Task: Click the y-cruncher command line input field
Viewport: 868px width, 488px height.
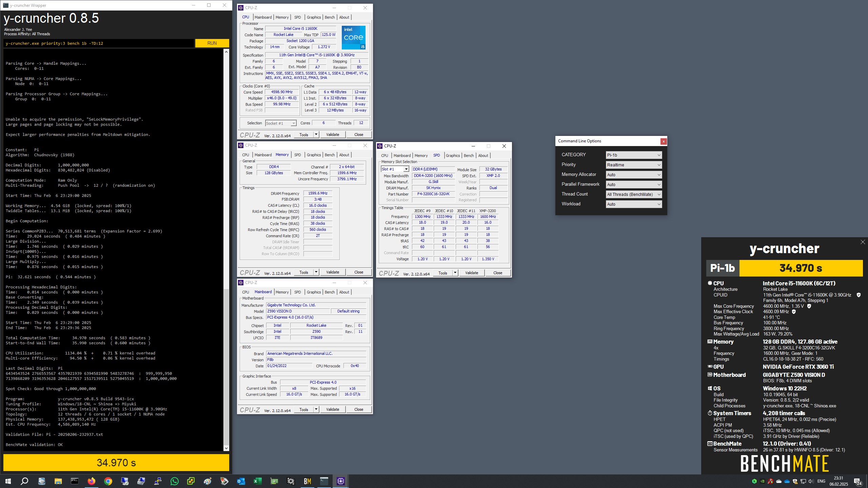Action: pos(99,43)
